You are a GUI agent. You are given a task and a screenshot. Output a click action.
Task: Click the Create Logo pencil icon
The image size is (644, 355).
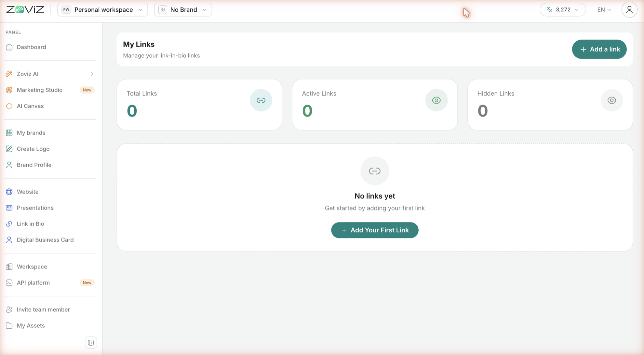[9, 149]
